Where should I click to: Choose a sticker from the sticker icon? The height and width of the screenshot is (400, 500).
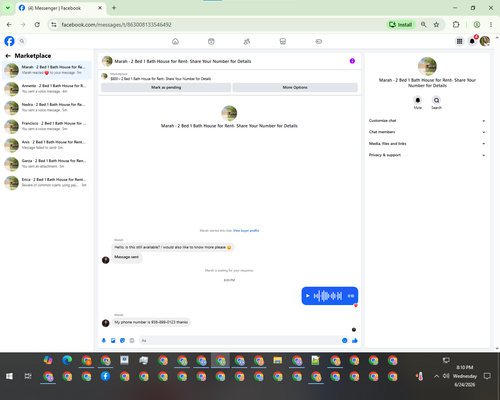(x=122, y=340)
